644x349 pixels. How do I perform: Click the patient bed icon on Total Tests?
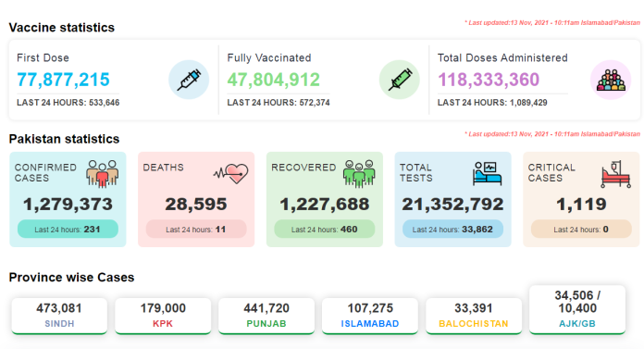[487, 173]
